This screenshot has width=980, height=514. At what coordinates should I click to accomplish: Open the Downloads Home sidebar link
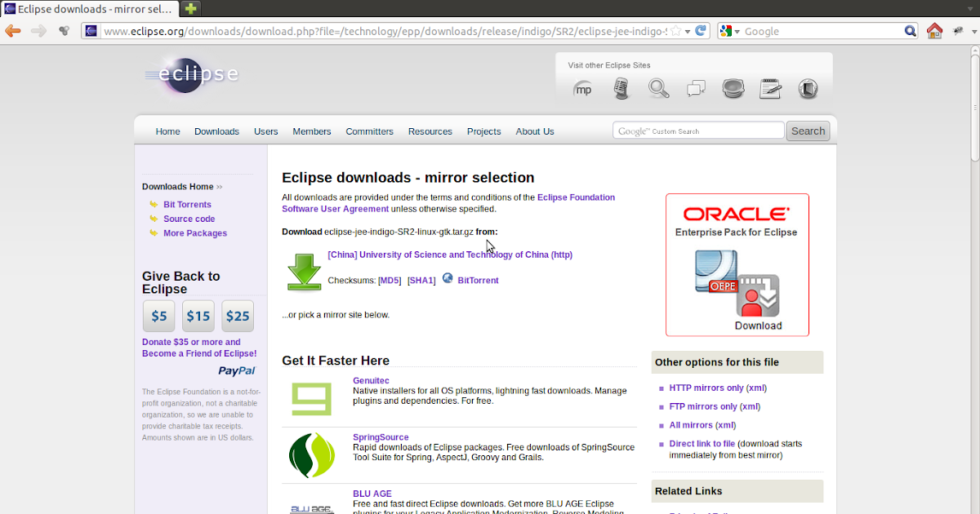[178, 187]
